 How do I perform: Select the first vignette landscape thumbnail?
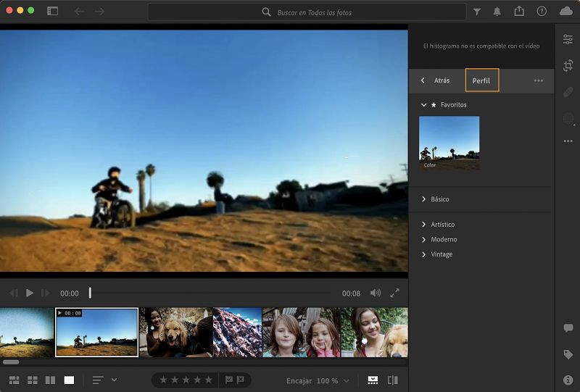pos(27,332)
